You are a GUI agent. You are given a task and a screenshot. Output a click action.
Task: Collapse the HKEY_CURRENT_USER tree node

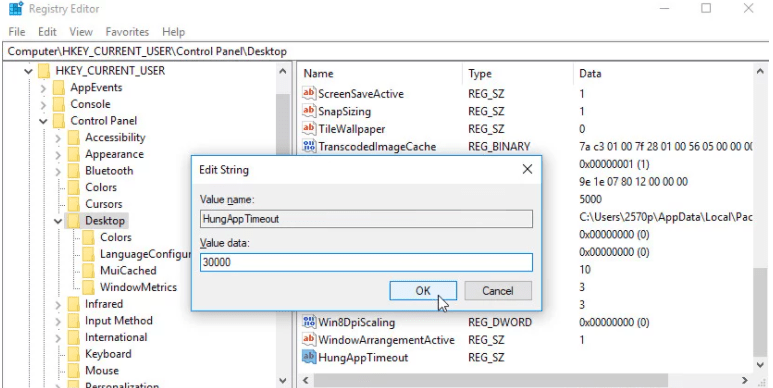click(28, 71)
